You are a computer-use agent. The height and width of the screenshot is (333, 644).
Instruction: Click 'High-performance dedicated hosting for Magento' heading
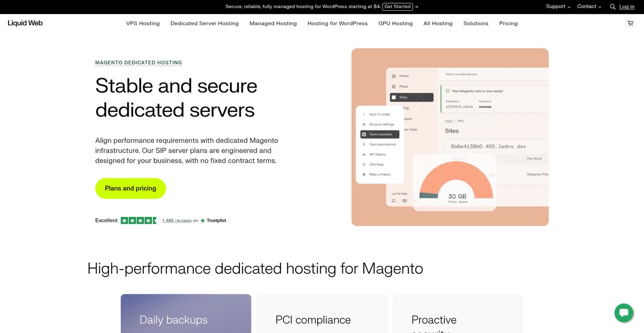pos(255,268)
